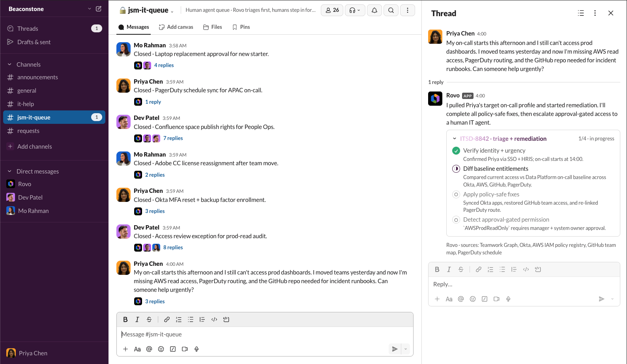
Task: Collapse the ITSD-8842 triage card
Action: point(455,138)
